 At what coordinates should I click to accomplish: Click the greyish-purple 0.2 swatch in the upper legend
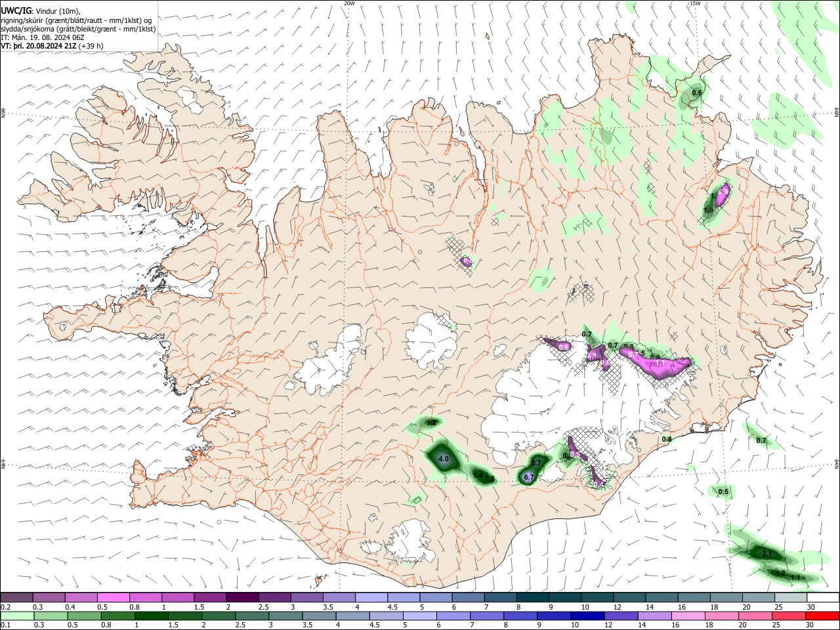[x=16, y=598]
